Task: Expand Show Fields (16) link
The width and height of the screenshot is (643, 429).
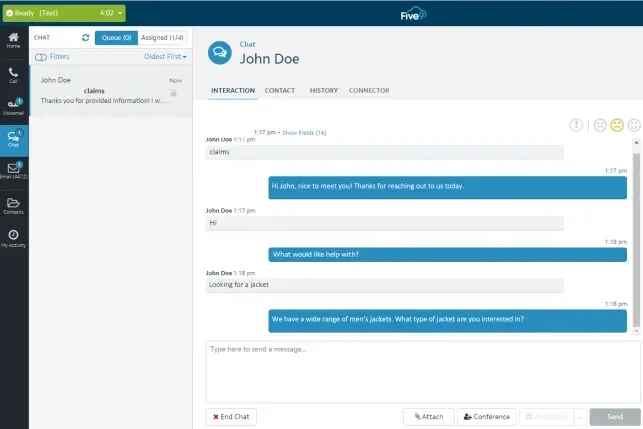Action: coord(304,132)
